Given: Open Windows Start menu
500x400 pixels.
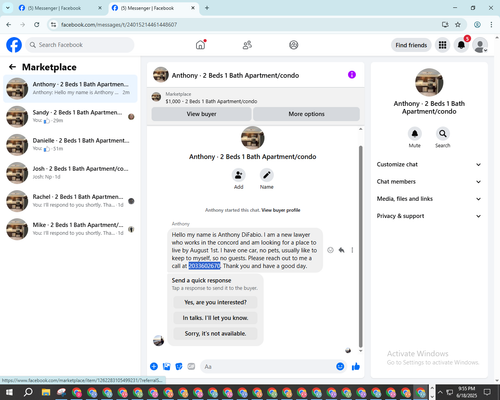Looking at the screenshot, I should 9,392.
